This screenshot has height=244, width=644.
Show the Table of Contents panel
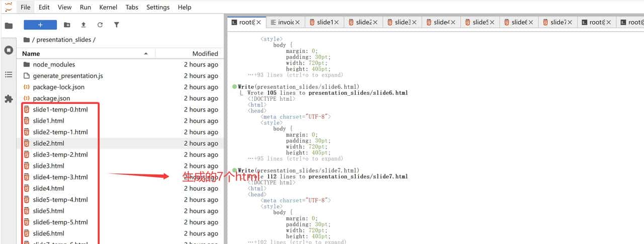click(9, 75)
